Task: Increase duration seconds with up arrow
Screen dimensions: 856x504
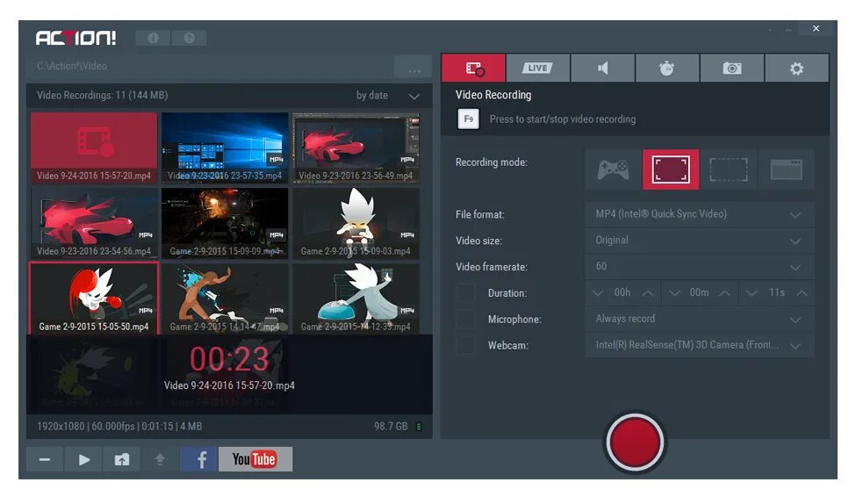Action: coord(802,293)
